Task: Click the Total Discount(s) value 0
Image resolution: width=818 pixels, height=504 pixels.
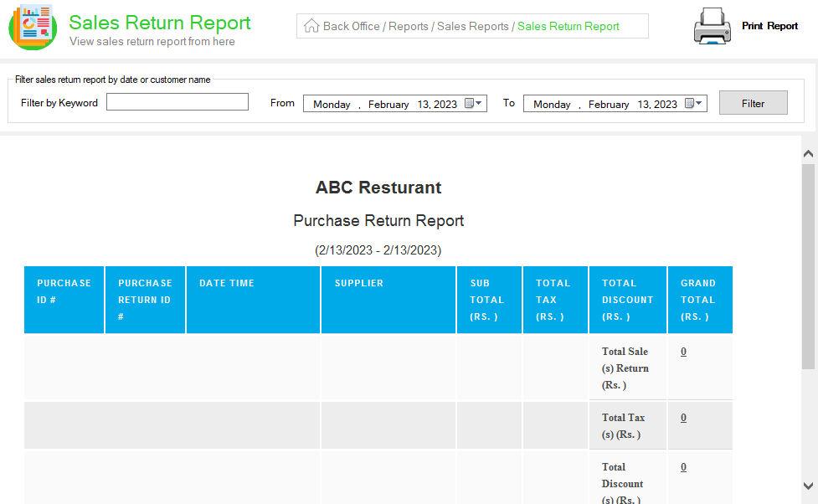Action: 683,467
